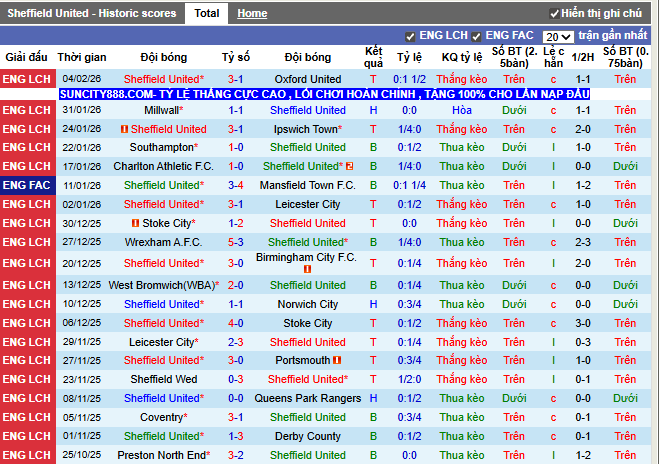Open Wrexham A.F.C. team link
This screenshot has height=464, width=659.
coord(163,243)
